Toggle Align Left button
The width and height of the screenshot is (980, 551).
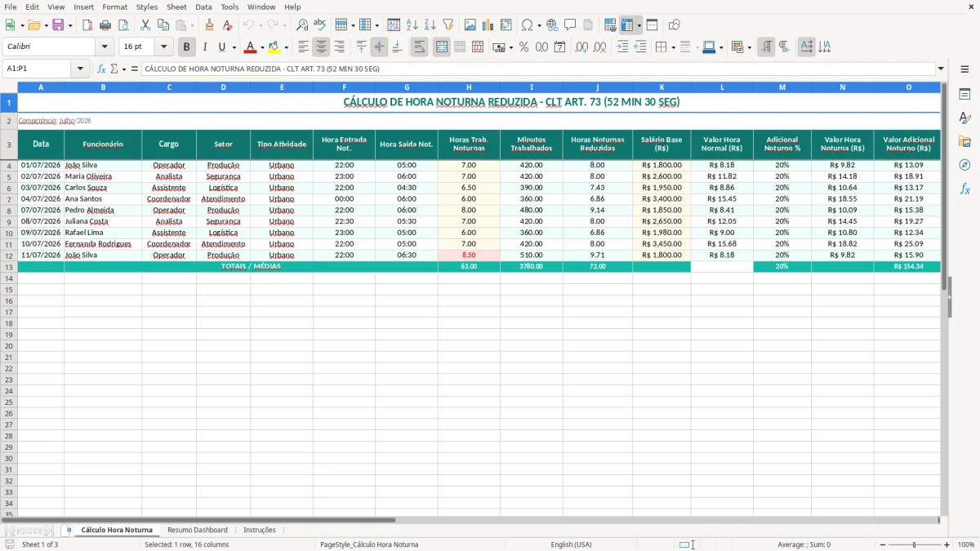[x=303, y=47]
